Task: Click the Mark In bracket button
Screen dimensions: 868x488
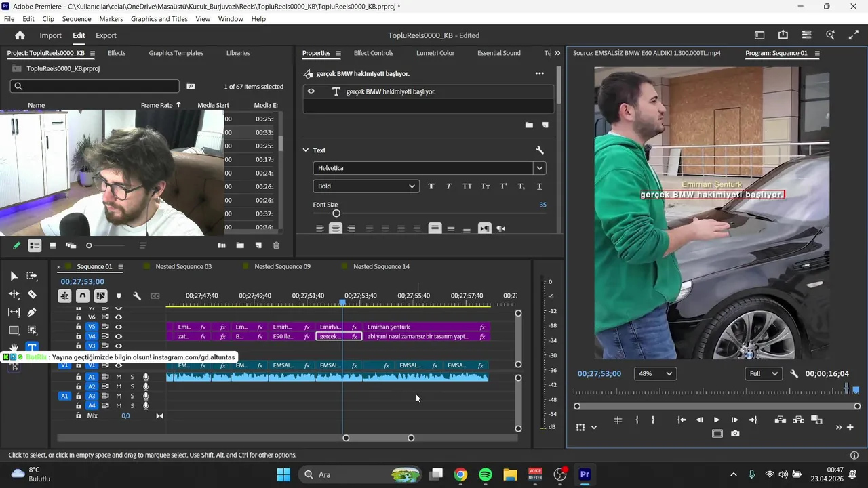Action: (637, 420)
